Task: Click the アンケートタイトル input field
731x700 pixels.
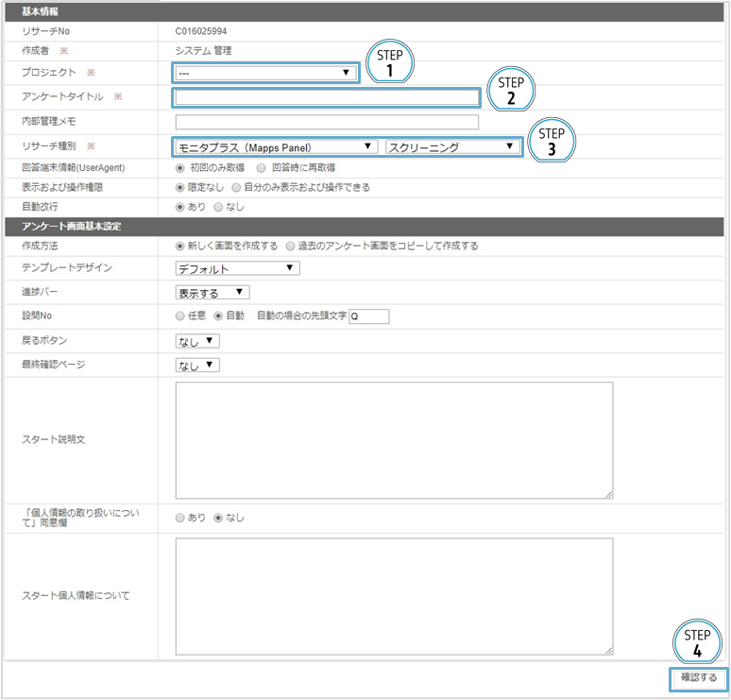Action: pos(327,97)
